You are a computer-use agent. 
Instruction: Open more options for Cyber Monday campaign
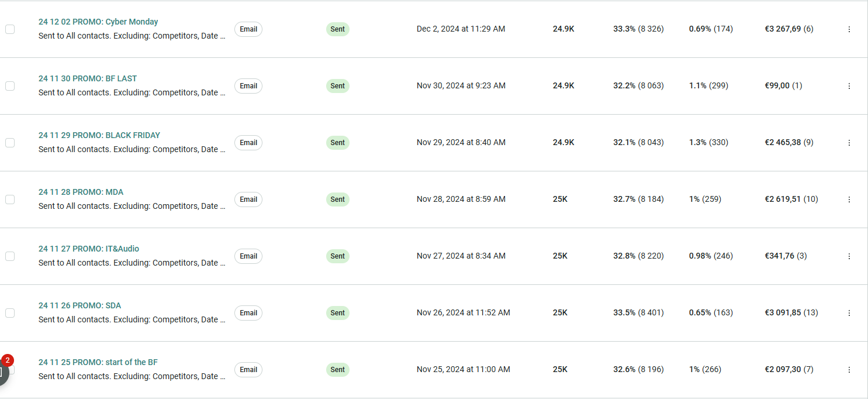849,29
